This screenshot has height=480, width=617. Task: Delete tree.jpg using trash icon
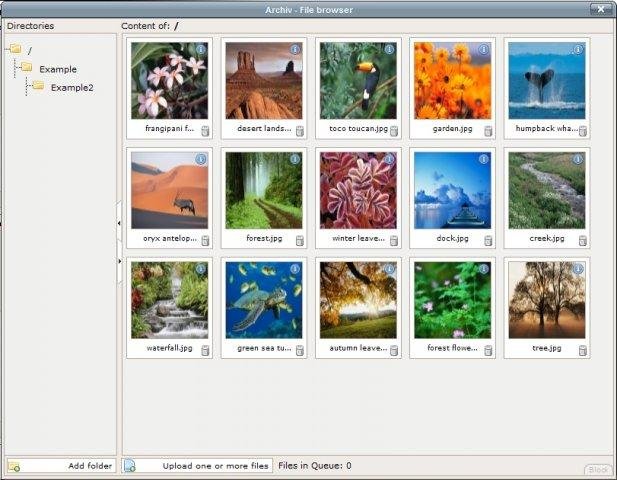pyautogui.click(x=583, y=351)
